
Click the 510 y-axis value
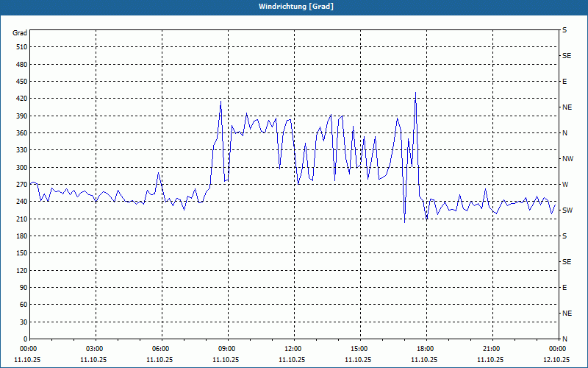pos(22,47)
